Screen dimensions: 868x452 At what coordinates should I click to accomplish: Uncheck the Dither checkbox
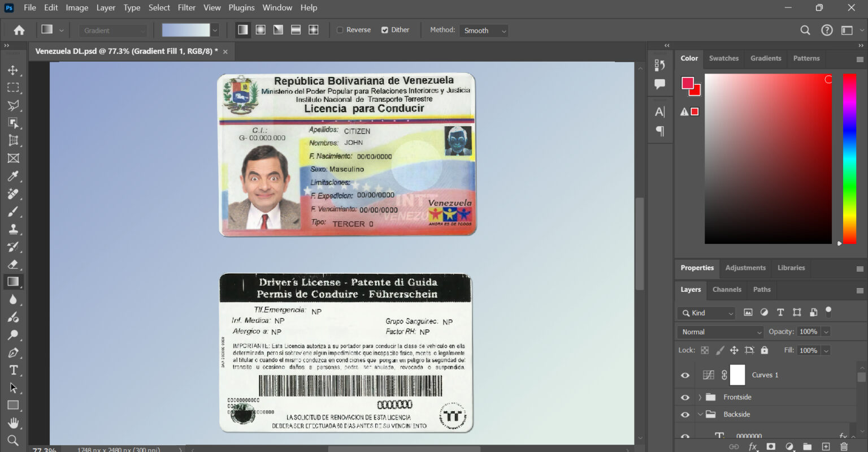point(385,30)
